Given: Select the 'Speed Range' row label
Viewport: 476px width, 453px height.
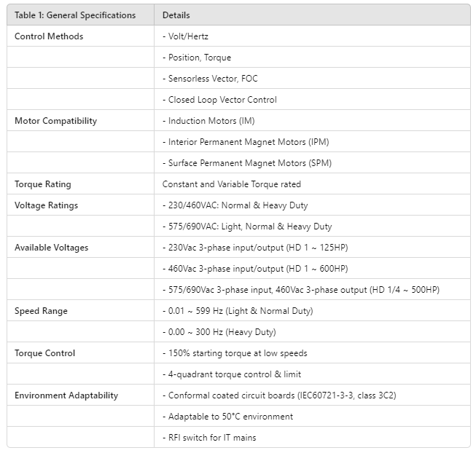Looking at the screenshot, I should tap(41, 311).
